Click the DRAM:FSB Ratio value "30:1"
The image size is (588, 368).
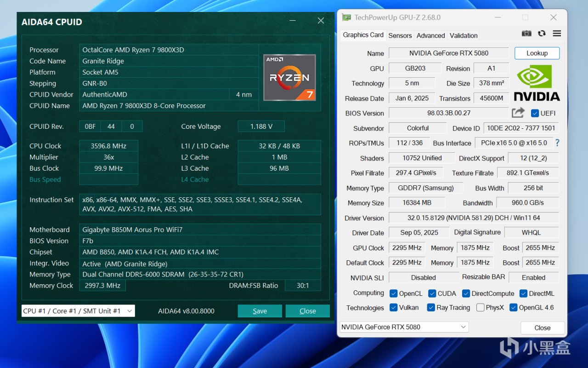click(303, 286)
